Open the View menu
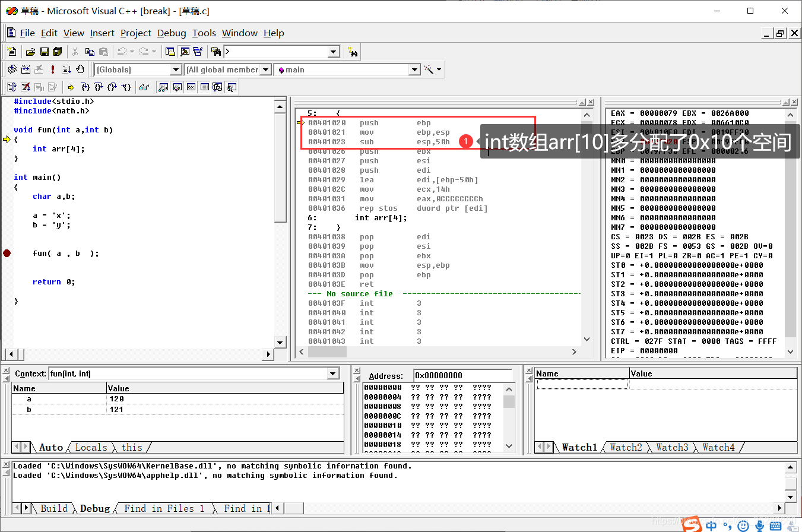This screenshot has height=532, width=802. point(74,33)
